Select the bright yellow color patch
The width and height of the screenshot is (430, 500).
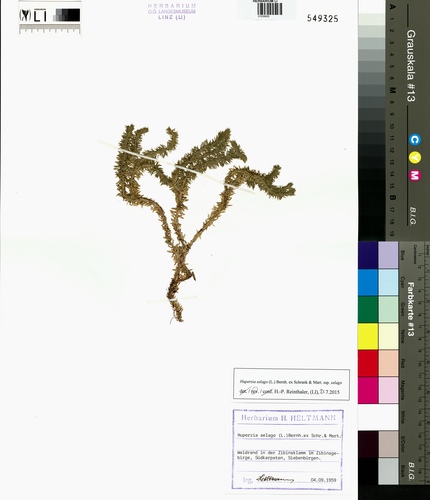[368, 336]
